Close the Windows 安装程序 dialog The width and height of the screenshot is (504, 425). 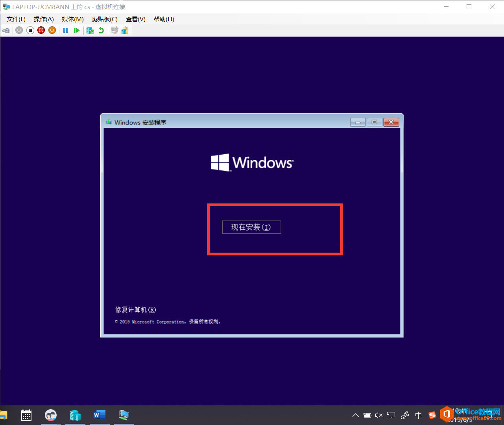[391, 122]
